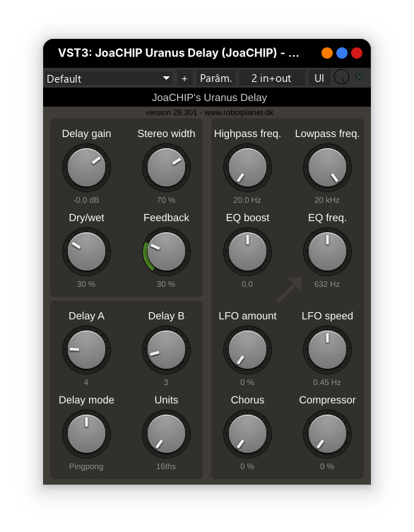
Task: Click the EQ boost knob
Action: [247, 252]
